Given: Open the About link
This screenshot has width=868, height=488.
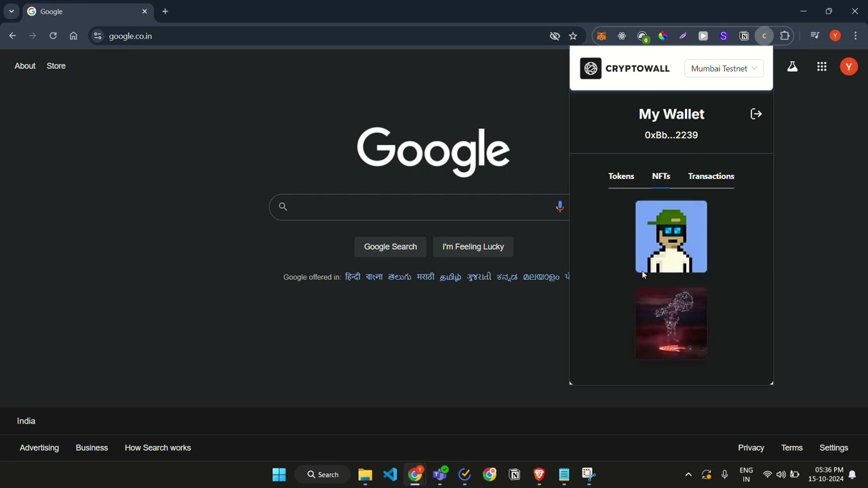Looking at the screenshot, I should tap(25, 66).
